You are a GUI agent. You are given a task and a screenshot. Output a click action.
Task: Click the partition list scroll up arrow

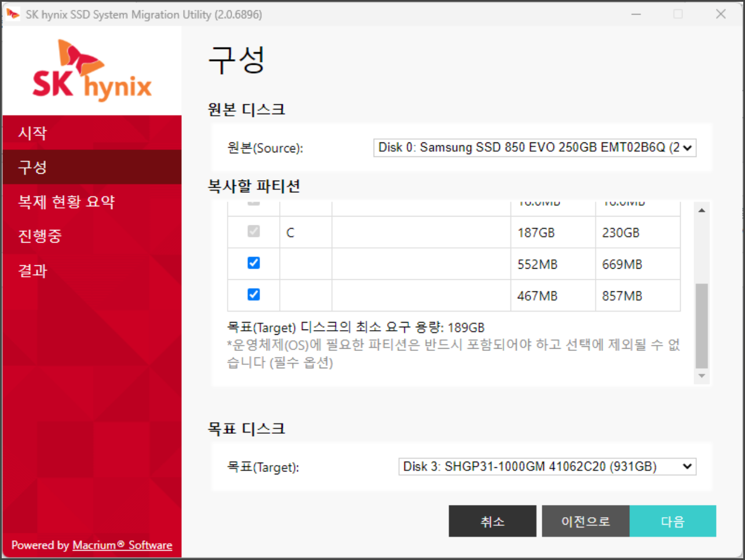(x=702, y=210)
